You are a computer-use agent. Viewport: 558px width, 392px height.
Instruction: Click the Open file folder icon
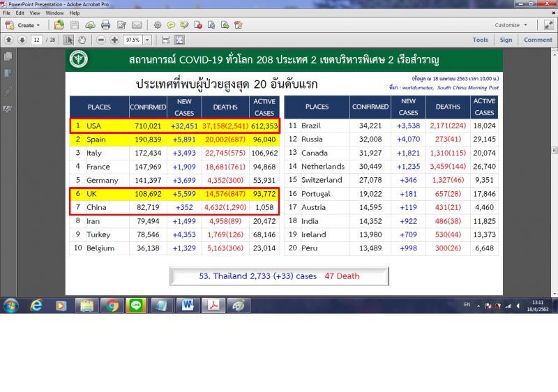[59, 25]
